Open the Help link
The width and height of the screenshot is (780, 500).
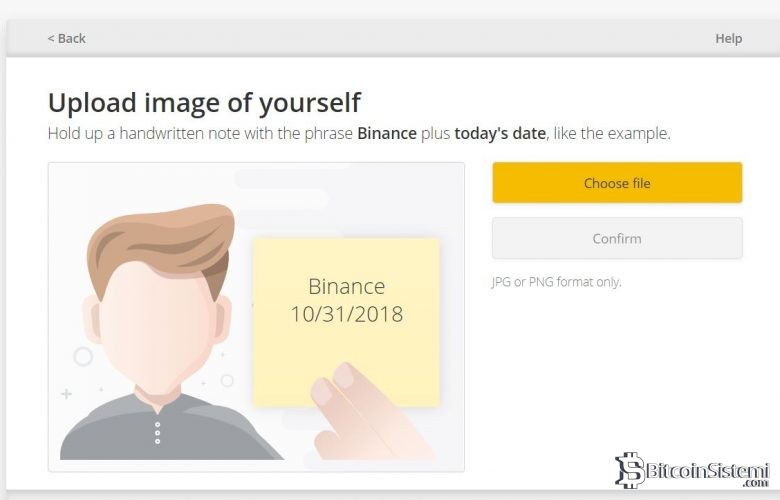(x=728, y=38)
